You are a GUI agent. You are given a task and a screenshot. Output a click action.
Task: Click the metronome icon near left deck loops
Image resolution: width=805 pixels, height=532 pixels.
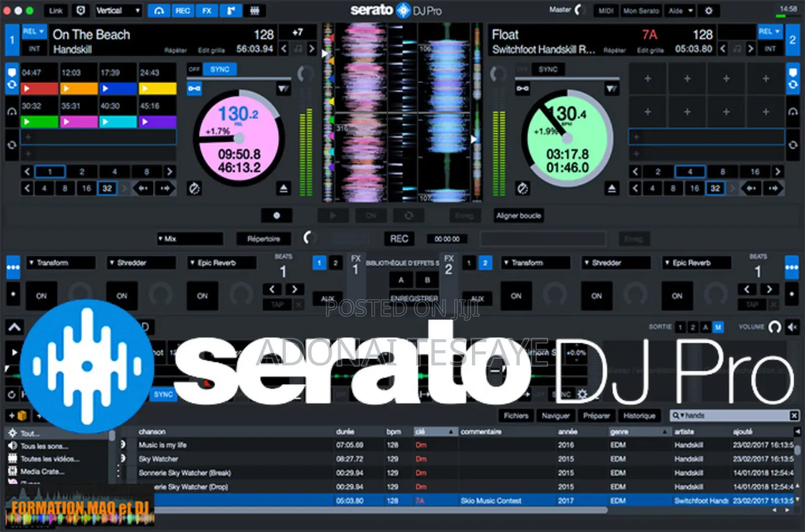194,189
